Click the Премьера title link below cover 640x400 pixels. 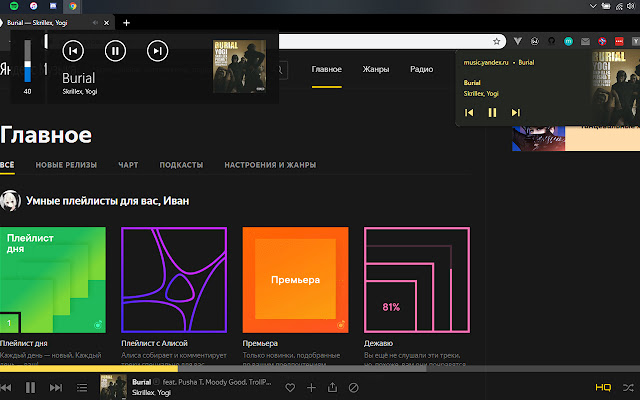pos(260,343)
